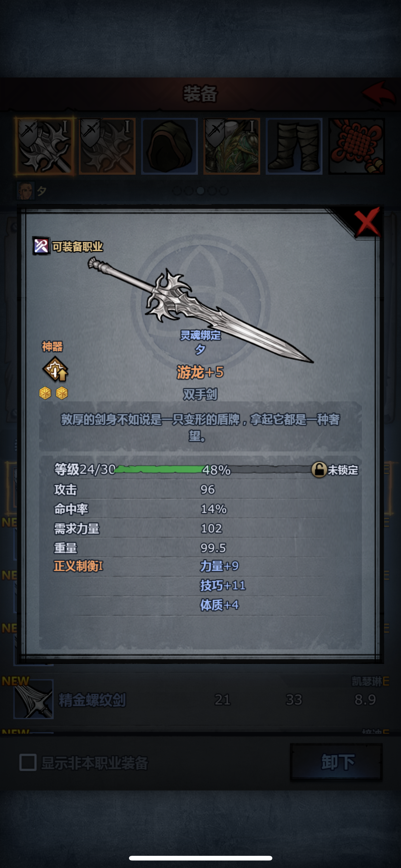
Task: Open the green armor equipment slot
Action: pos(232,146)
